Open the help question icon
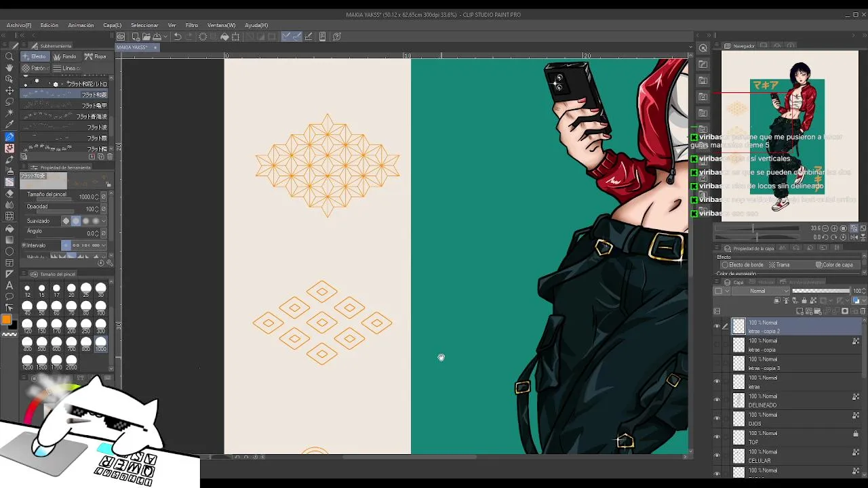 (337, 37)
